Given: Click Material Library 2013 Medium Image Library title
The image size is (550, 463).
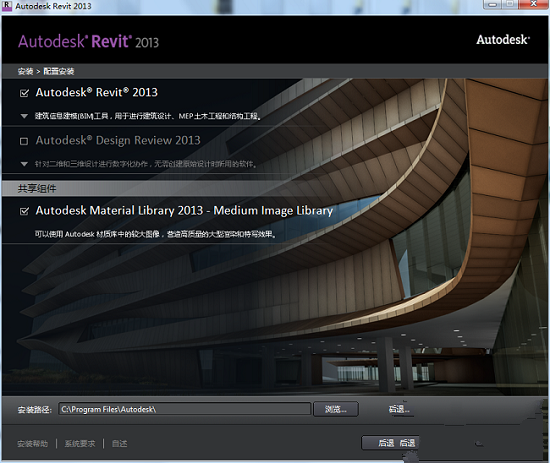Looking at the screenshot, I should coord(184,210).
